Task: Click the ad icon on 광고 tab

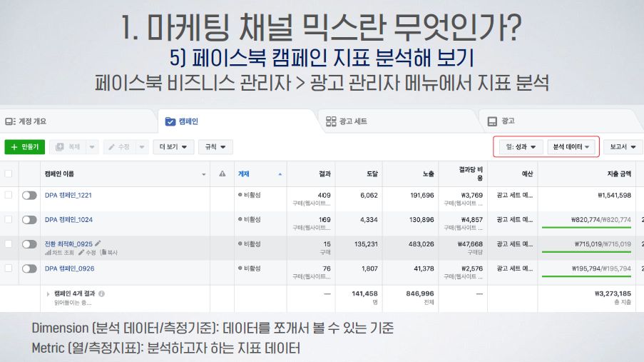Action: pyautogui.click(x=492, y=121)
